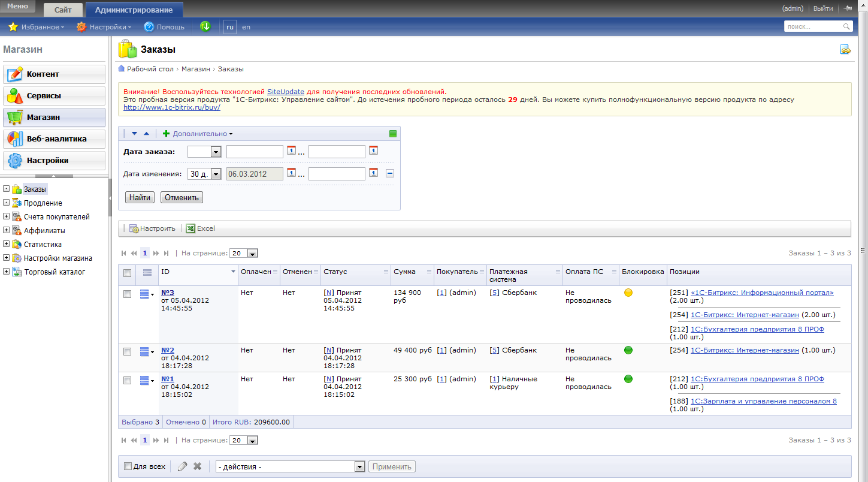Click the delete X icon in bottom bar
The width and height of the screenshot is (868, 482).
[197, 466]
